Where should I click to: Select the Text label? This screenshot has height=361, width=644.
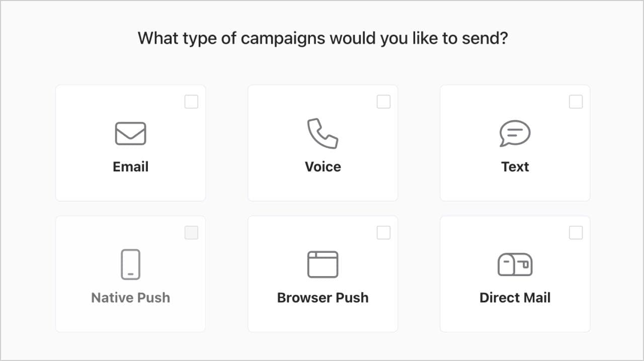[515, 167]
